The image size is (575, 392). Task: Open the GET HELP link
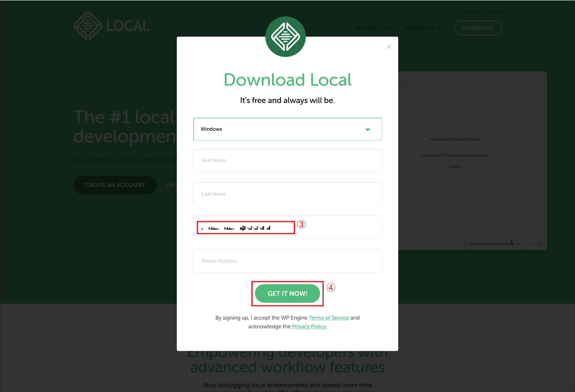pos(473,12)
